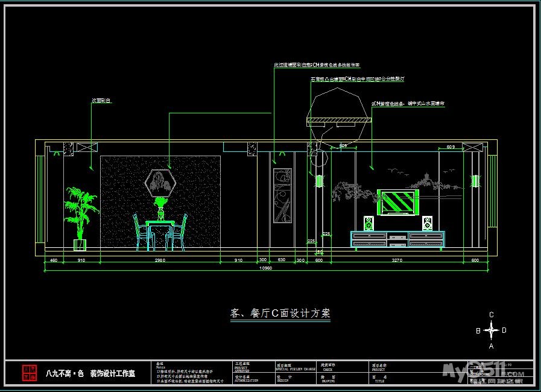Click the hexagonal wall art above the dining table

(160, 182)
